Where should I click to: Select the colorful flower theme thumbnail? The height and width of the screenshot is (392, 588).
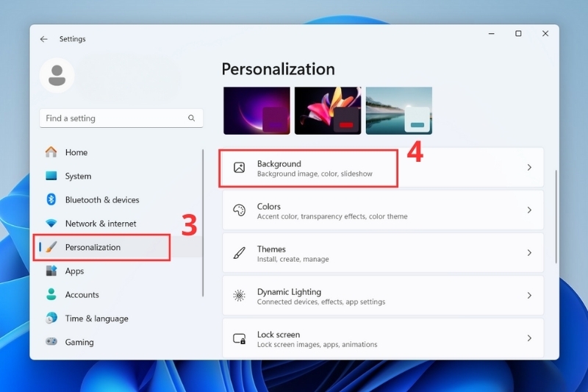tap(328, 110)
